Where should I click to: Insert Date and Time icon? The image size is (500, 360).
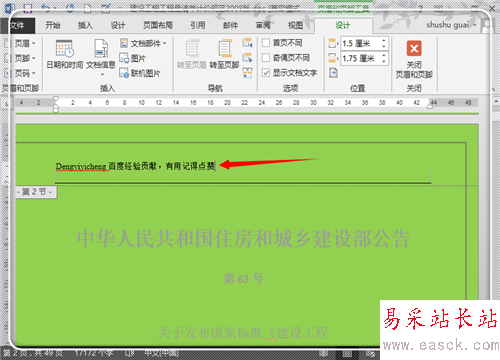(65, 49)
